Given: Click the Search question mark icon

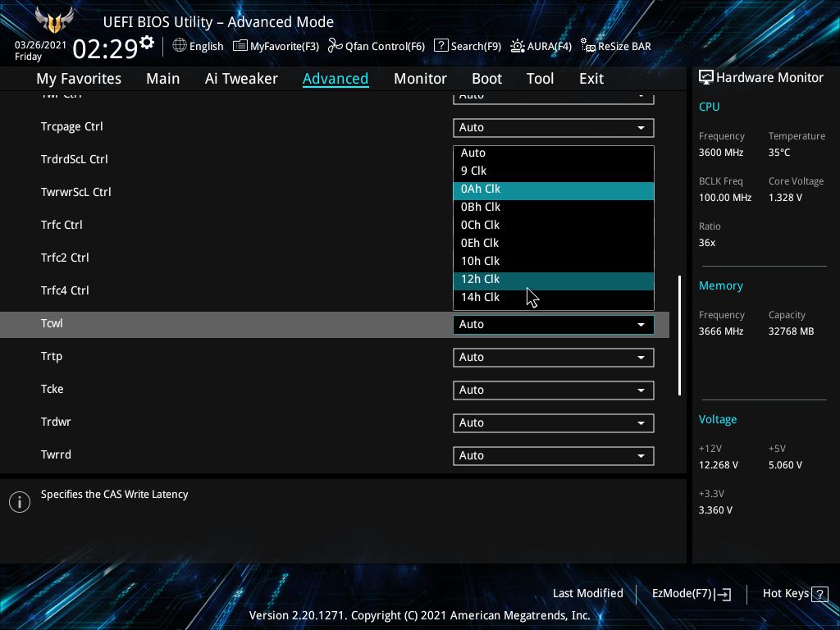Looking at the screenshot, I should coord(441,46).
